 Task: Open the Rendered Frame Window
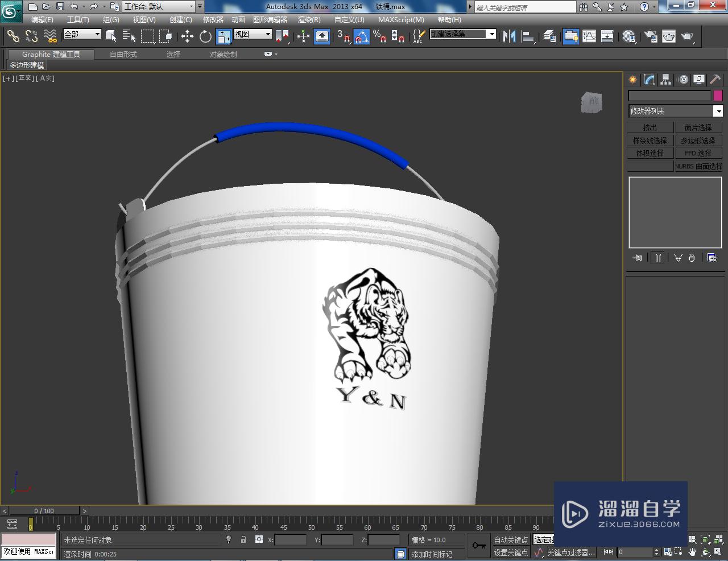pyautogui.click(x=669, y=36)
